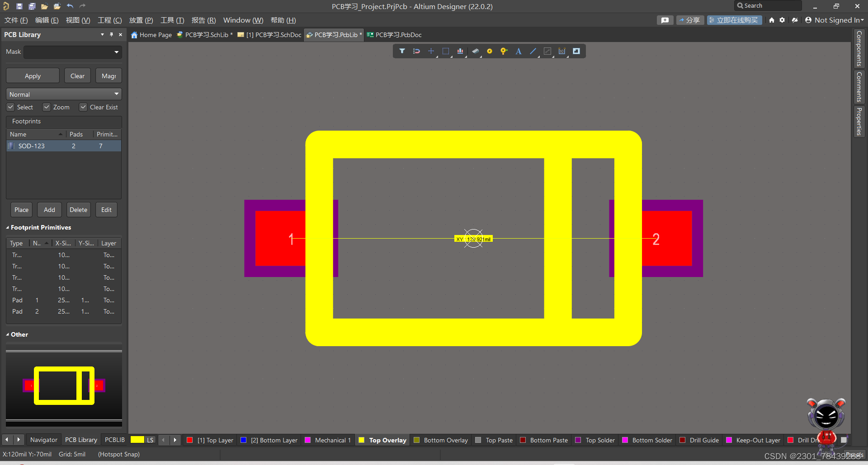Click the Apply button

click(x=32, y=75)
